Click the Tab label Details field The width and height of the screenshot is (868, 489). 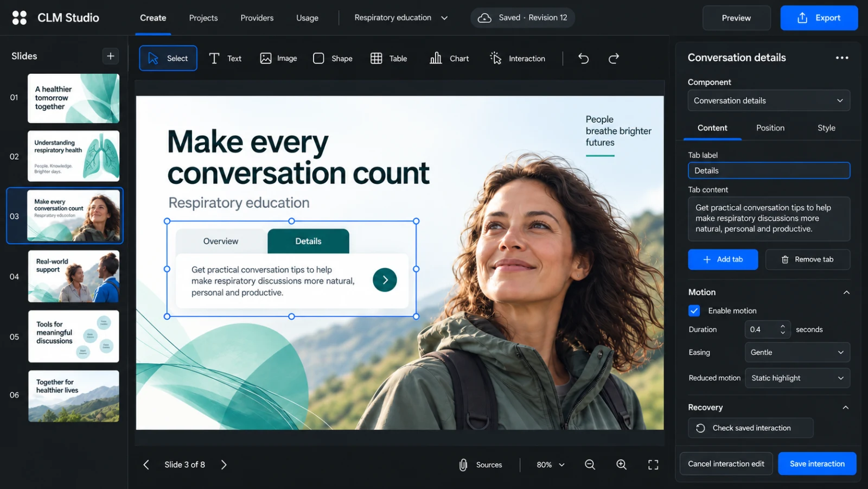click(x=769, y=170)
